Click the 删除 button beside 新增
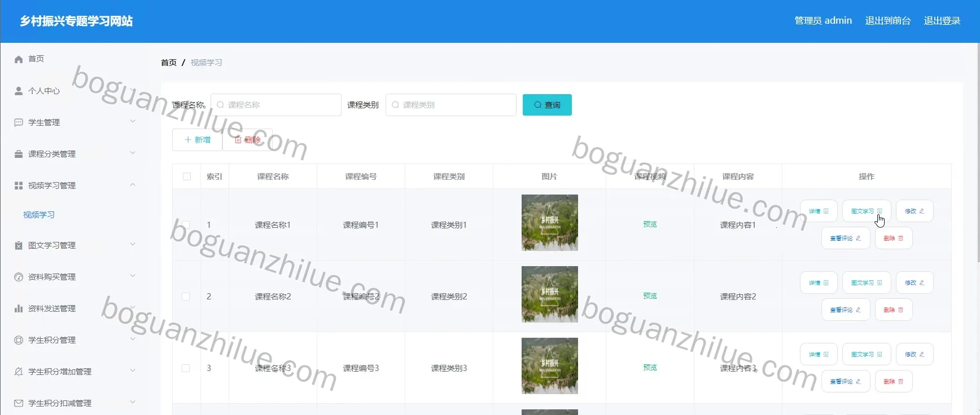This screenshot has height=415, width=980. pos(247,140)
